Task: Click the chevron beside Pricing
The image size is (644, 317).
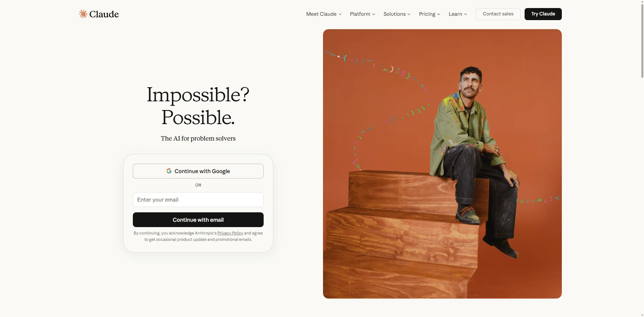Action: tap(439, 14)
